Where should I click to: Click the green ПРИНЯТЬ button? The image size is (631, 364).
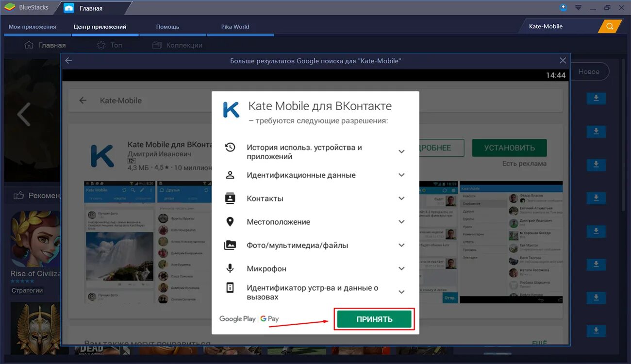374,319
